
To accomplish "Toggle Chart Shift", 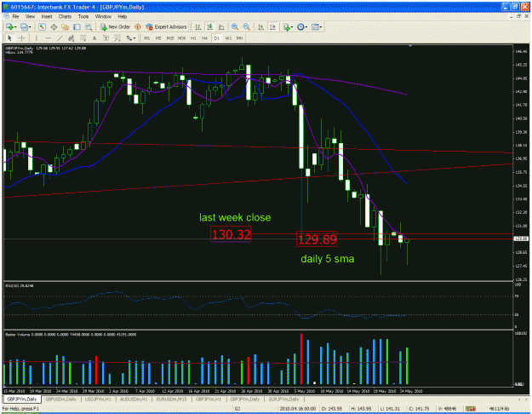I will (x=272, y=26).
